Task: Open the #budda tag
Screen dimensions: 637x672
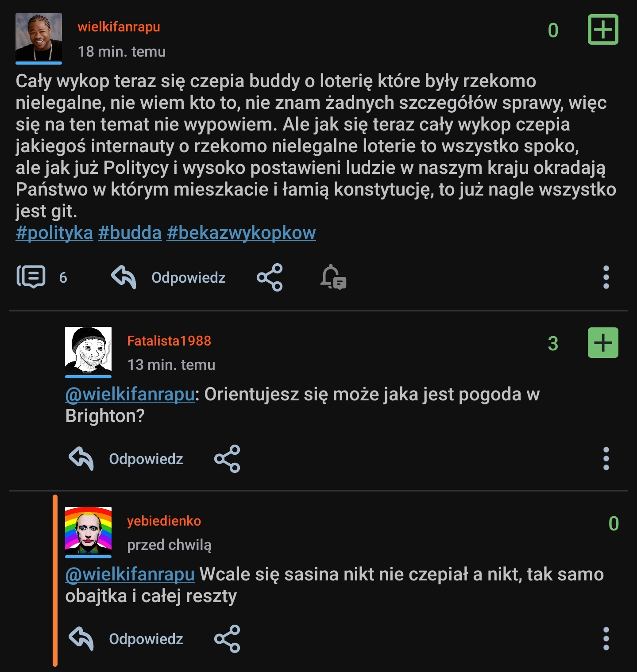Action: 130,233
